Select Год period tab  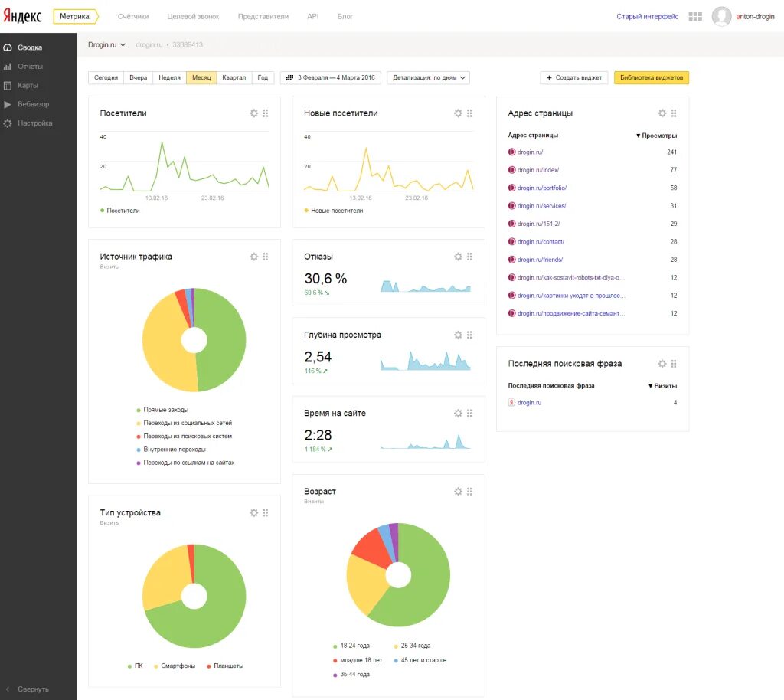point(263,77)
